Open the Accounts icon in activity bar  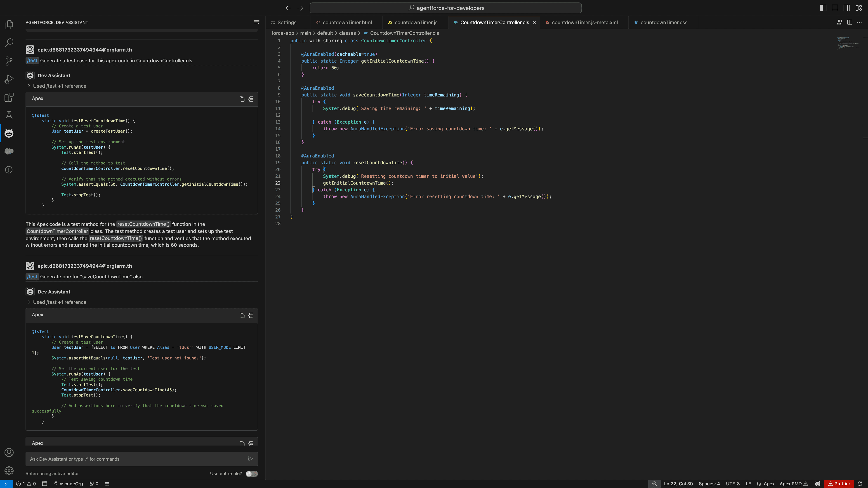(x=9, y=452)
